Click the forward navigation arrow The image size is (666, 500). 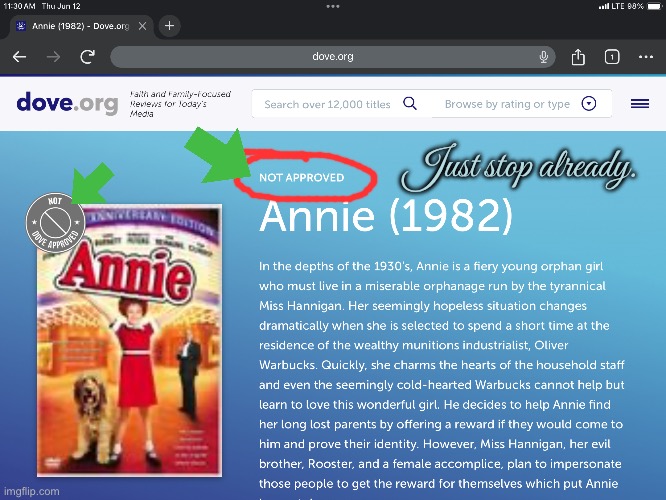point(54,56)
